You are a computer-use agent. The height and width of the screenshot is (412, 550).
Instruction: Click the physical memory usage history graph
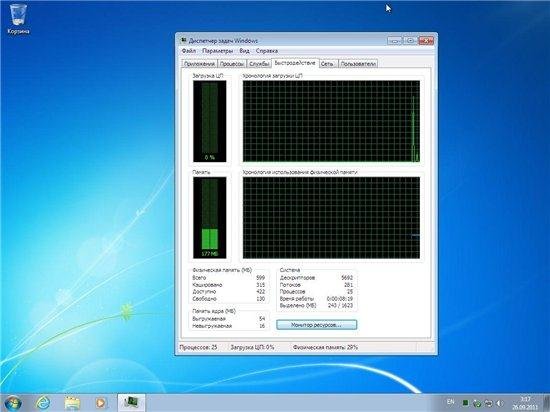(x=331, y=217)
